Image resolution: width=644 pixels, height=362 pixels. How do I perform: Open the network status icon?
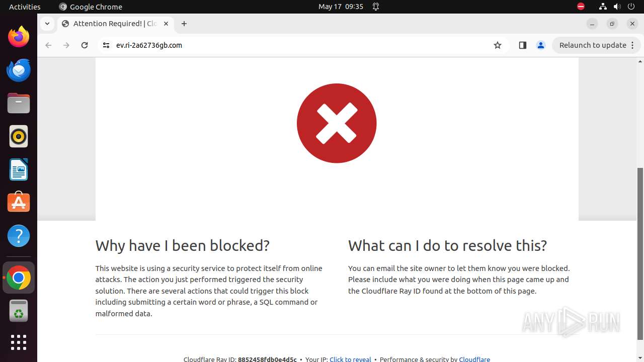603,7
